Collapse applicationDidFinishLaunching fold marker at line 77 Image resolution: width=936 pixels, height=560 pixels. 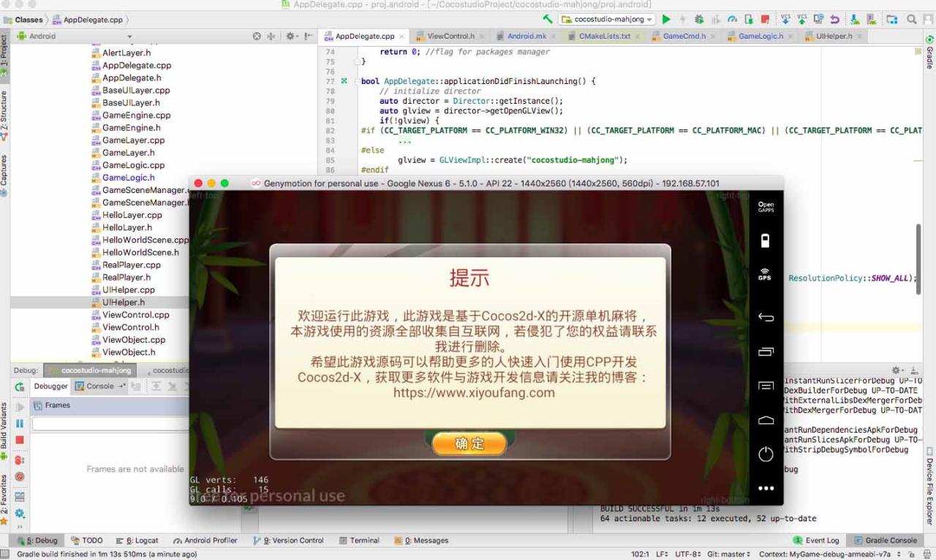(358, 81)
